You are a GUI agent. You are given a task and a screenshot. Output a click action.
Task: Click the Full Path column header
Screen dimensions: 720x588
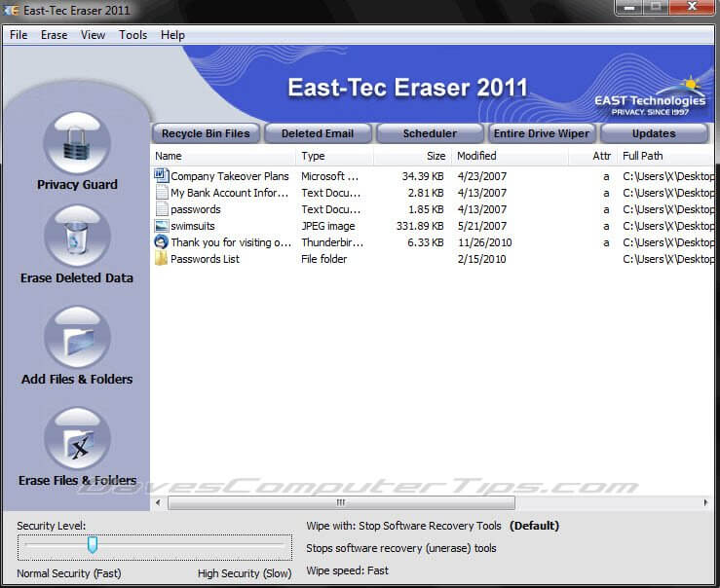coord(666,156)
